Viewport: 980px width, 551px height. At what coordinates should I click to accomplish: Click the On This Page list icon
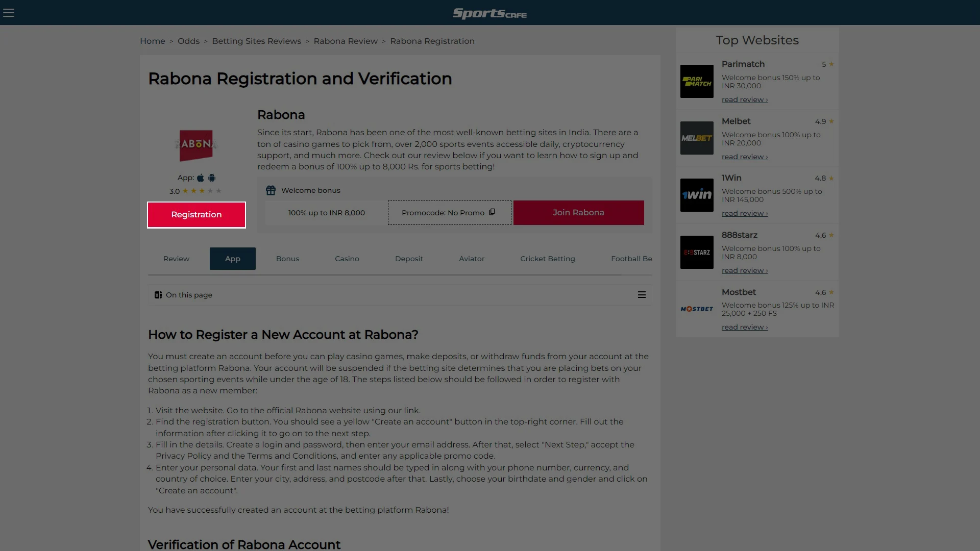tap(642, 295)
